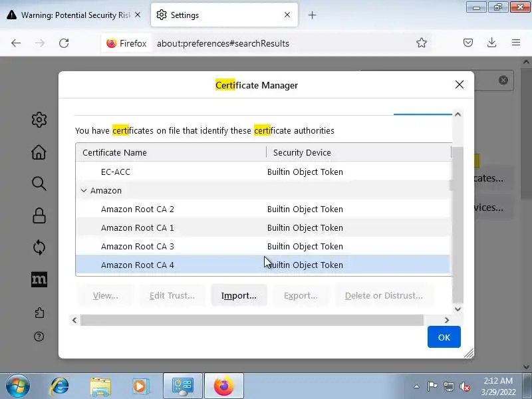This screenshot has width=532, height=399.
Task: Click dialog vertical scrollbar up arrow
Action: (x=458, y=114)
